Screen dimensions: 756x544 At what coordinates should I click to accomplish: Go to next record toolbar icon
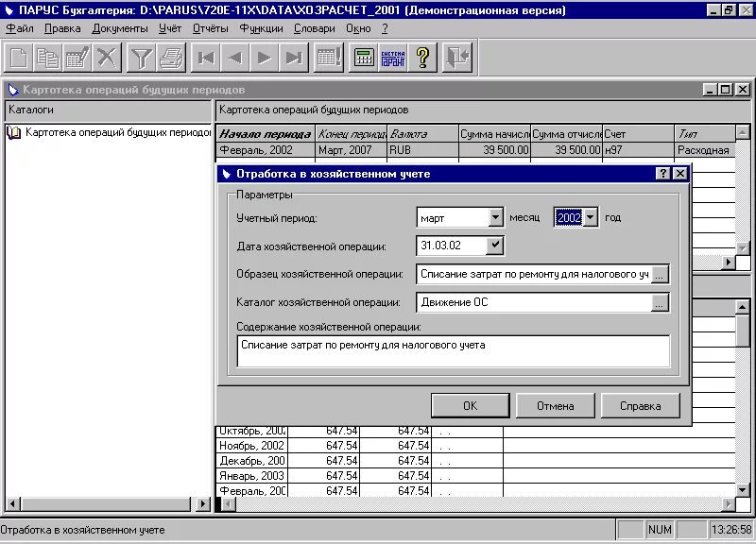pyautogui.click(x=265, y=58)
